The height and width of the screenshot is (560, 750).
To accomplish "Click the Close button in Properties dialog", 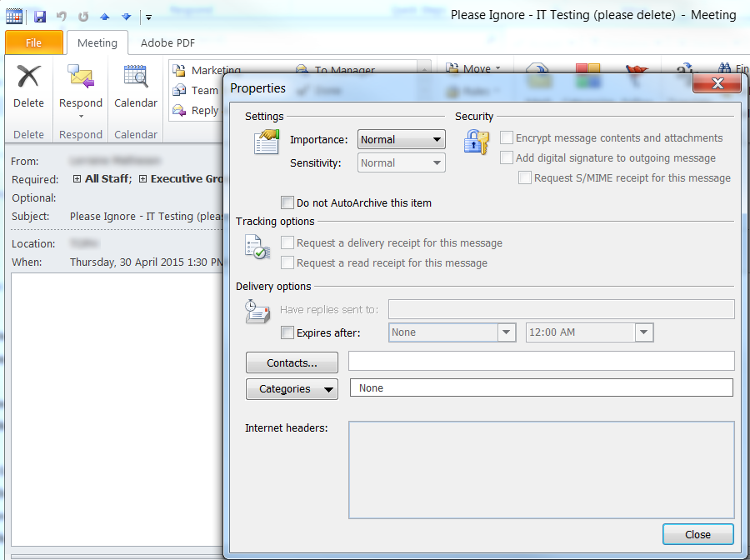I will [x=697, y=534].
